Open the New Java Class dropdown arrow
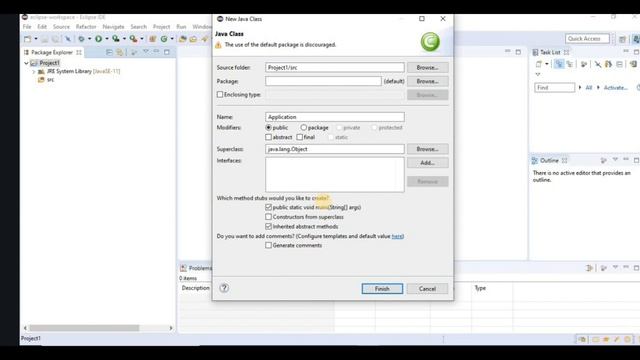 (x=172, y=39)
